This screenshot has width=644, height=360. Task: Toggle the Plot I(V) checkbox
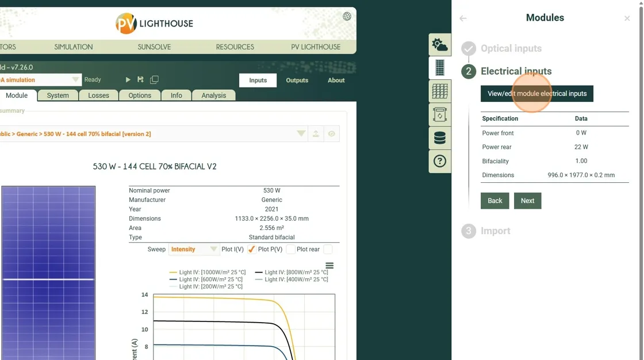[252, 250]
